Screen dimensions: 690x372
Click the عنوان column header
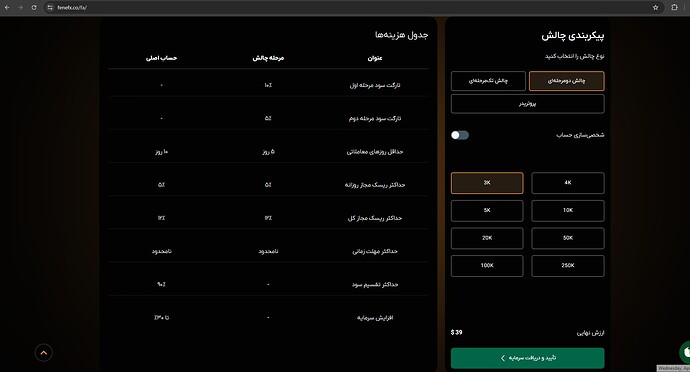click(375, 58)
